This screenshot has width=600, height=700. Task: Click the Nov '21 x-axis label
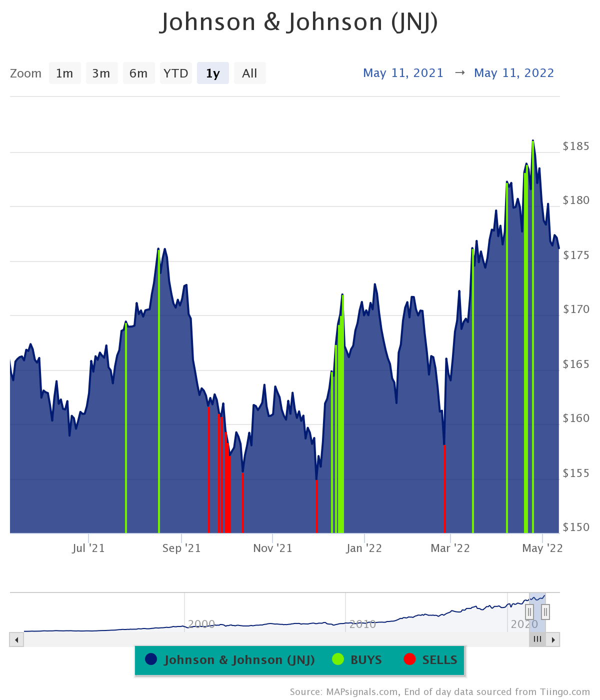point(272,548)
